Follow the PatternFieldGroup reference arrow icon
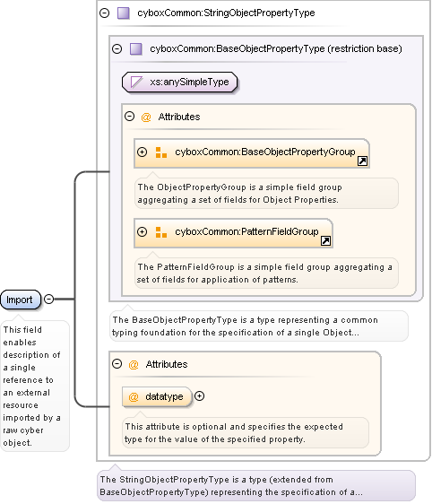The image size is (432, 504). (325, 240)
